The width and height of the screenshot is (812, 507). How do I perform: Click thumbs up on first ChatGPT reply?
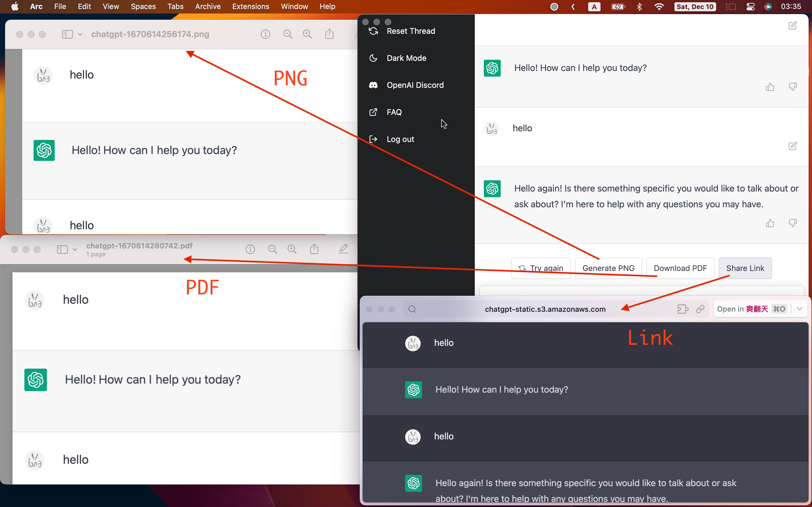(770, 87)
